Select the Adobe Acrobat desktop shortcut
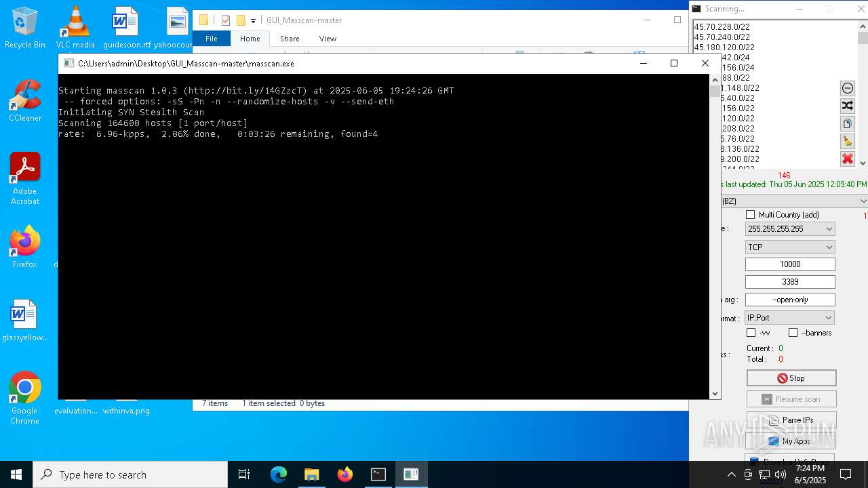The image size is (868, 488). point(25,179)
